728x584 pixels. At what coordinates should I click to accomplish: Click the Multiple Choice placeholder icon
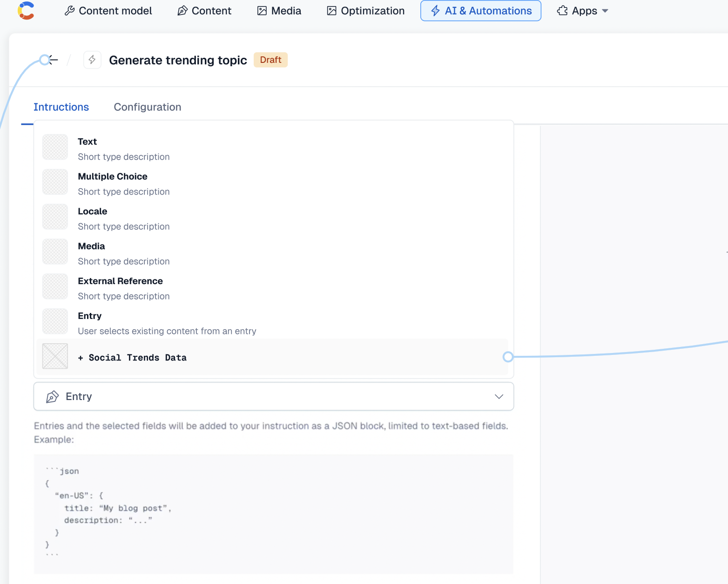(x=55, y=182)
